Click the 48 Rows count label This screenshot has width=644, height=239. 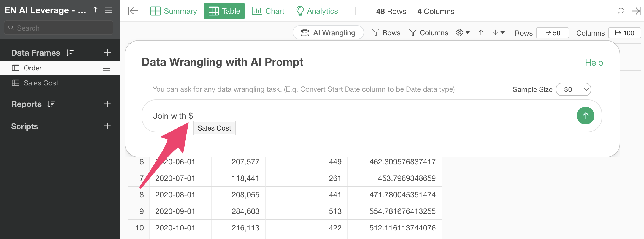tap(391, 11)
